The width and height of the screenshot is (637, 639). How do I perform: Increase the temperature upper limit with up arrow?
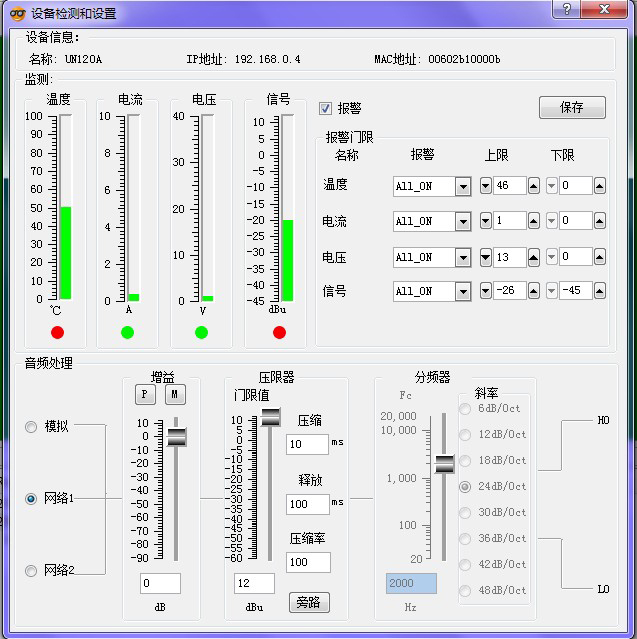tap(534, 186)
